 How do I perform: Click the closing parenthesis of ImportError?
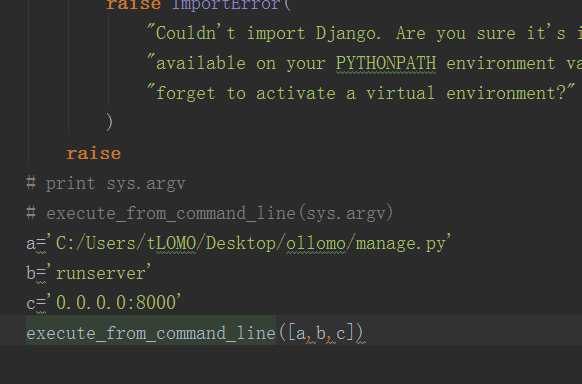pos(109,122)
